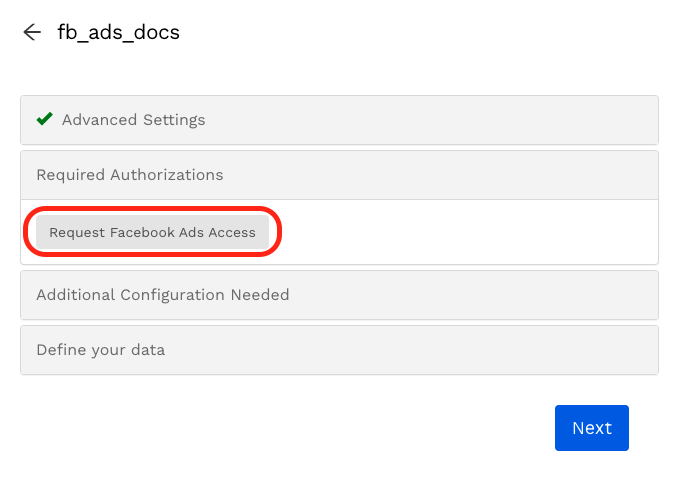Image resolution: width=680 pixels, height=478 pixels.
Task: Select the "Additional Configuration Needed" label text
Action: pos(162,295)
